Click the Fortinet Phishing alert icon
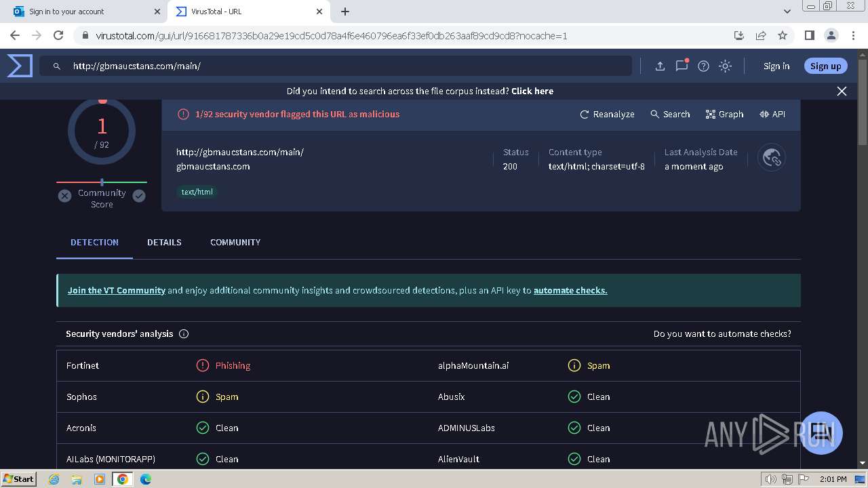 click(202, 365)
